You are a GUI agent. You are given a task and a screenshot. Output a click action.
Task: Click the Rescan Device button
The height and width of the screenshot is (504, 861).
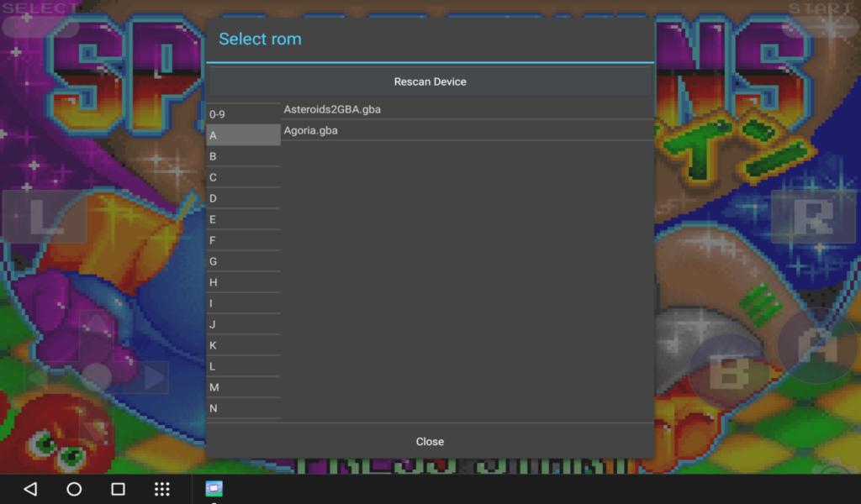point(430,81)
